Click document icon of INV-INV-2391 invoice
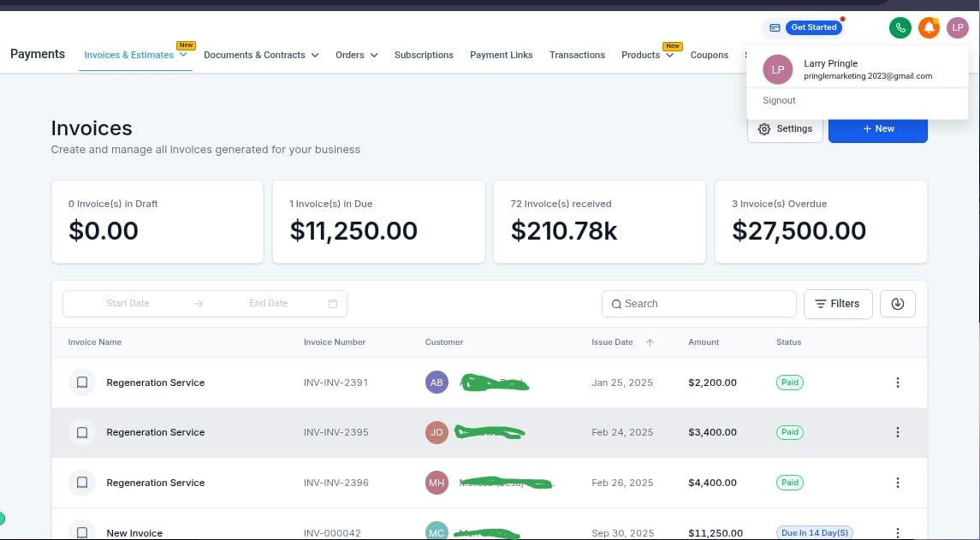 82,383
